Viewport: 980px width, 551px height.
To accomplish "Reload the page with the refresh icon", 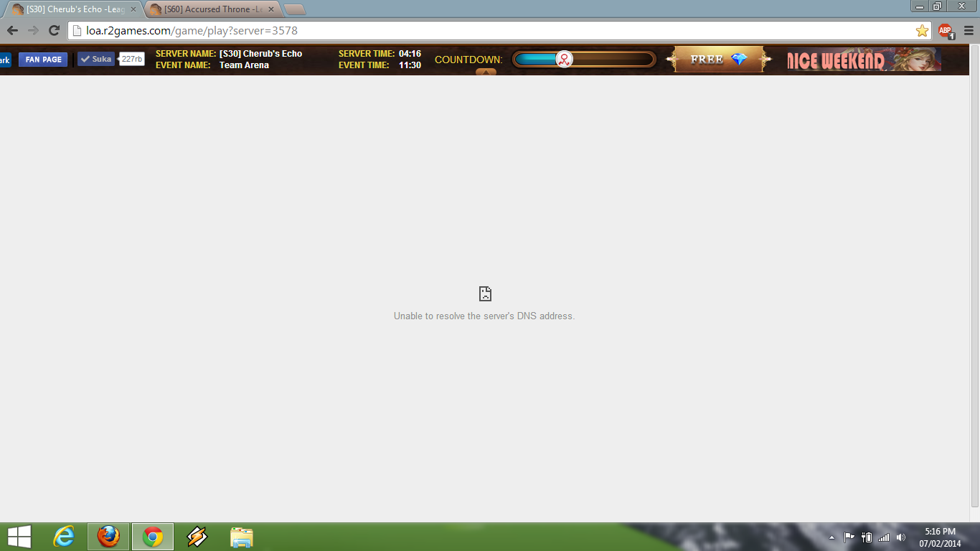I will tap(54, 31).
